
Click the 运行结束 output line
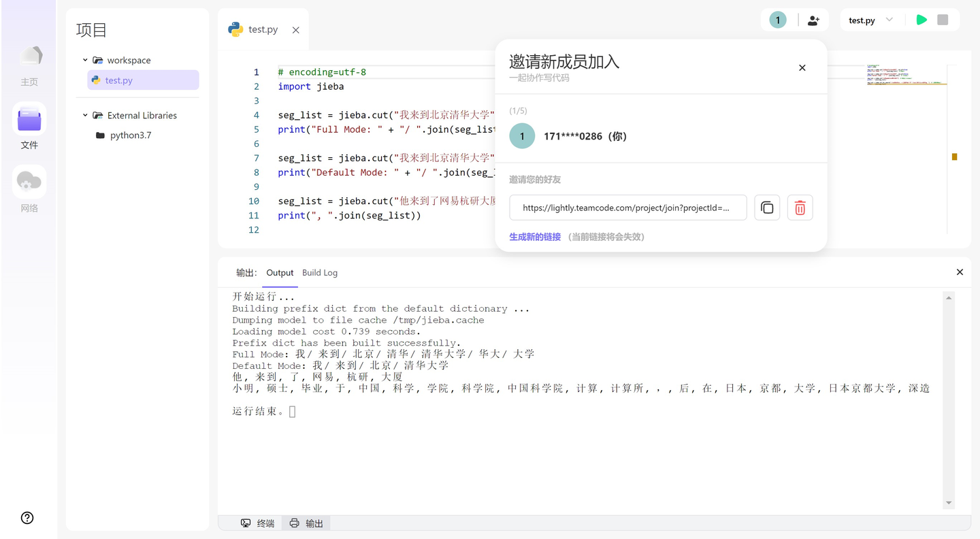click(x=259, y=411)
